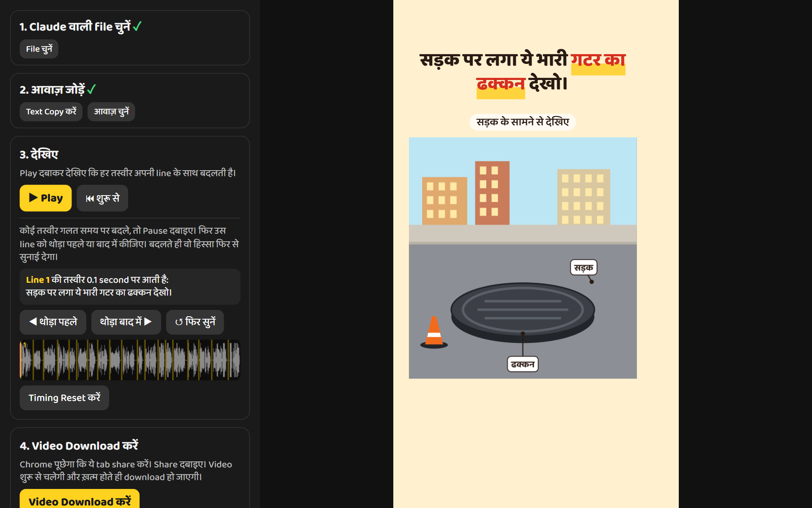812x508 pixels.
Task: Click the 'सड़क' label in the picture
Action: click(x=584, y=268)
